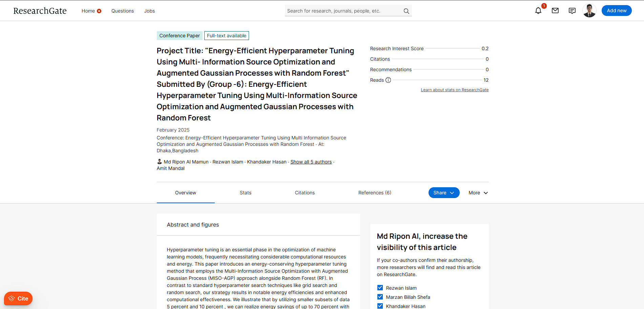Viewport: 644px width, 309px height.
Task: Expand Show all 5 authors
Action: pyautogui.click(x=311, y=162)
